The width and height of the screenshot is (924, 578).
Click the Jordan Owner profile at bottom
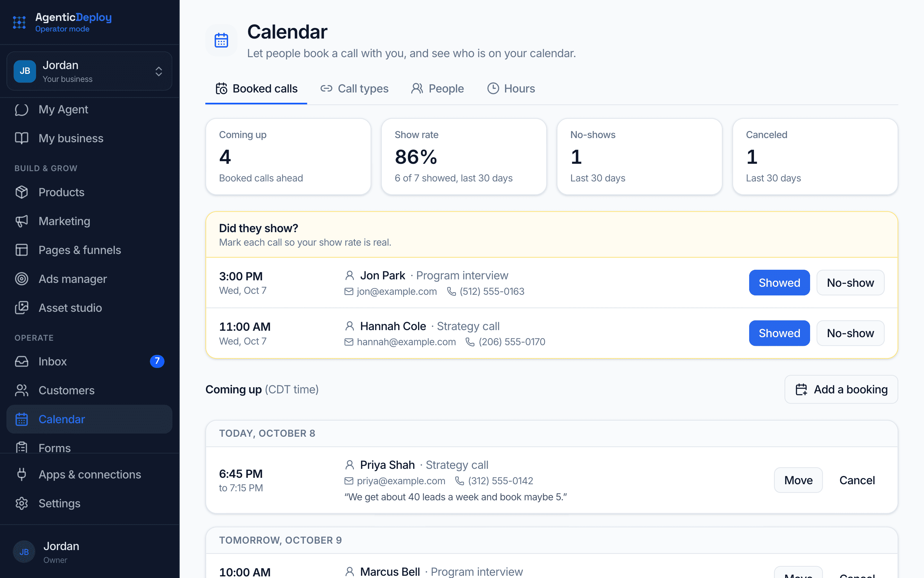point(89,552)
